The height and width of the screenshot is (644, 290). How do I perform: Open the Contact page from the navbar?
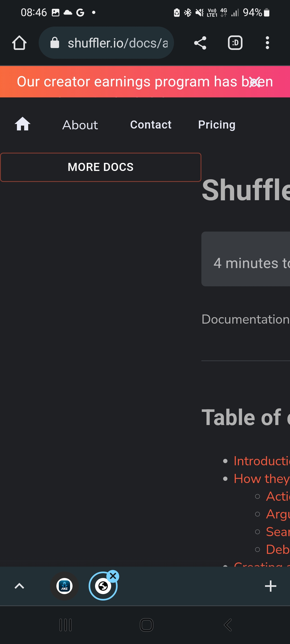tap(151, 125)
